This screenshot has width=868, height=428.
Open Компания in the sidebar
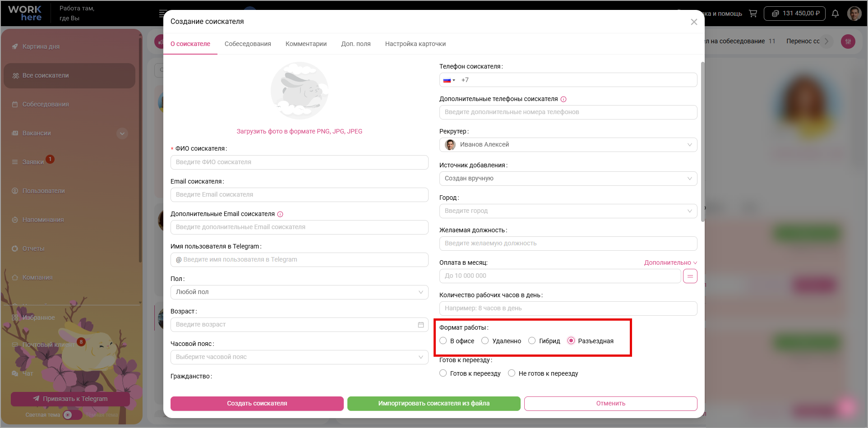pos(37,277)
